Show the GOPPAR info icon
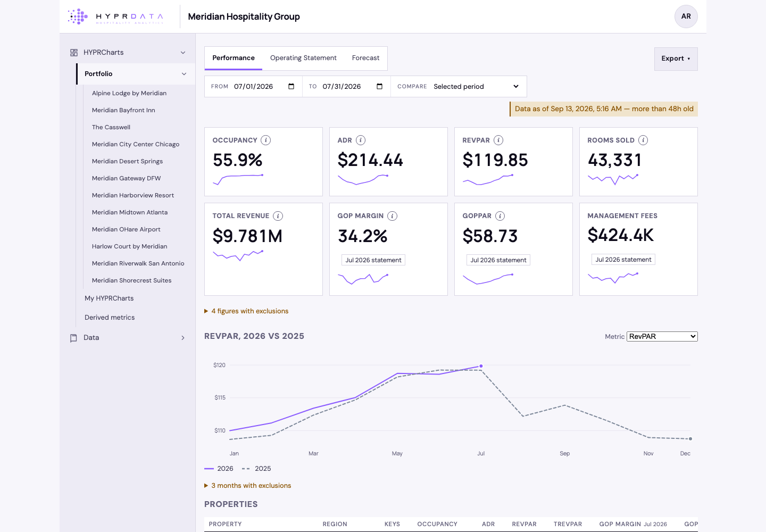Viewport: 766px width, 532px height. (x=500, y=216)
